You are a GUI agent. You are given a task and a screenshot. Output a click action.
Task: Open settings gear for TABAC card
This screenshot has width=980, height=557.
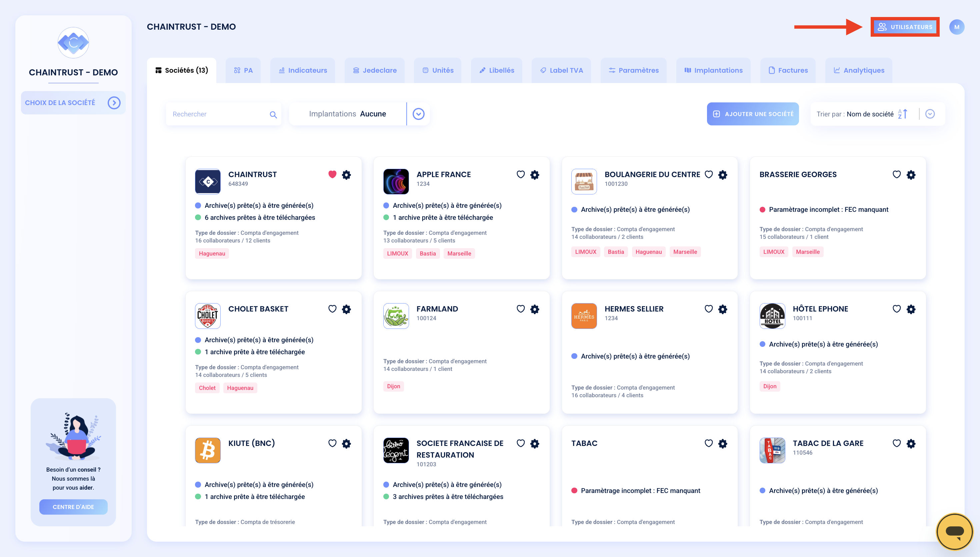(x=723, y=443)
